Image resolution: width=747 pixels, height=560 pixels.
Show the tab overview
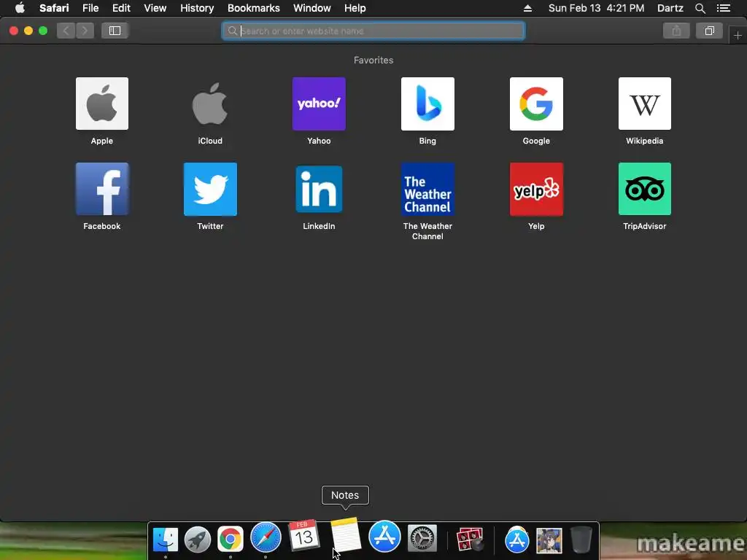(x=709, y=31)
